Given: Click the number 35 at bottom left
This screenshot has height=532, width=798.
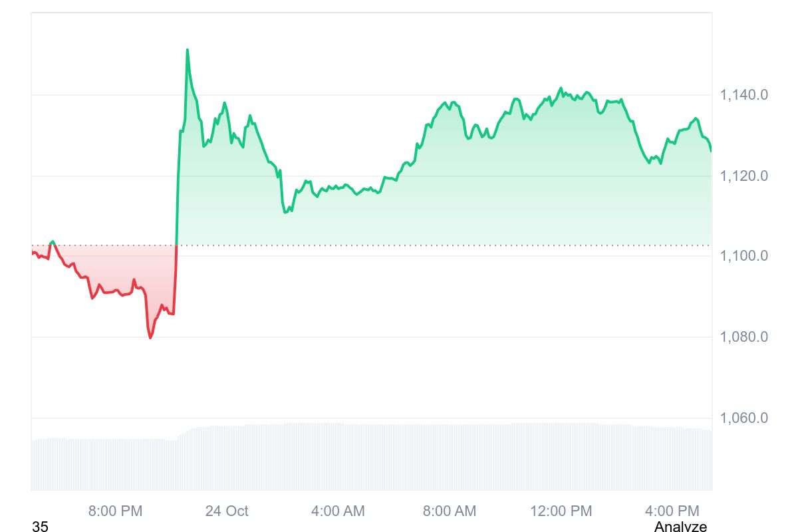Looking at the screenshot, I should [x=40, y=527].
